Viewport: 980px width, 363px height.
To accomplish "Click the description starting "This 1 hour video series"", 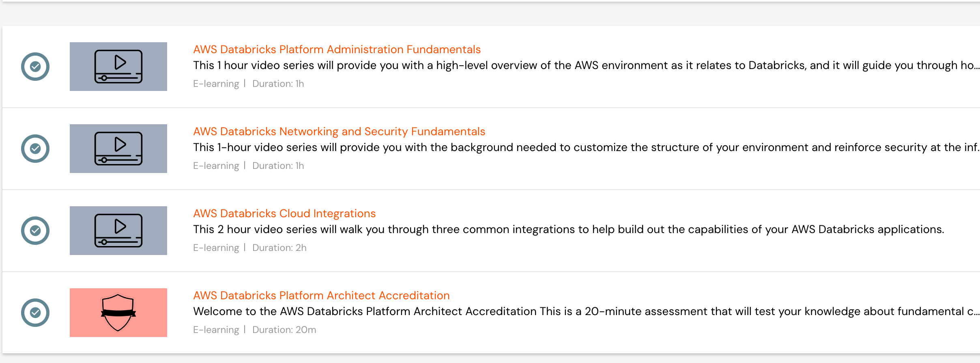I will pos(587,65).
